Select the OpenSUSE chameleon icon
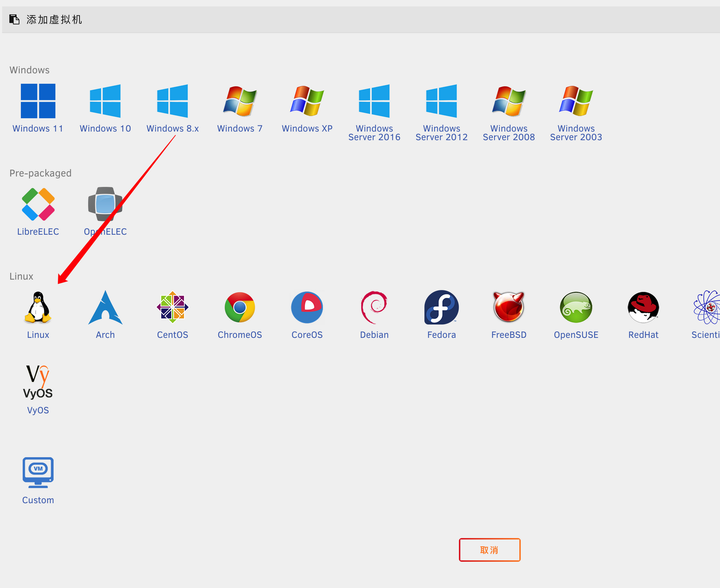 point(576,307)
